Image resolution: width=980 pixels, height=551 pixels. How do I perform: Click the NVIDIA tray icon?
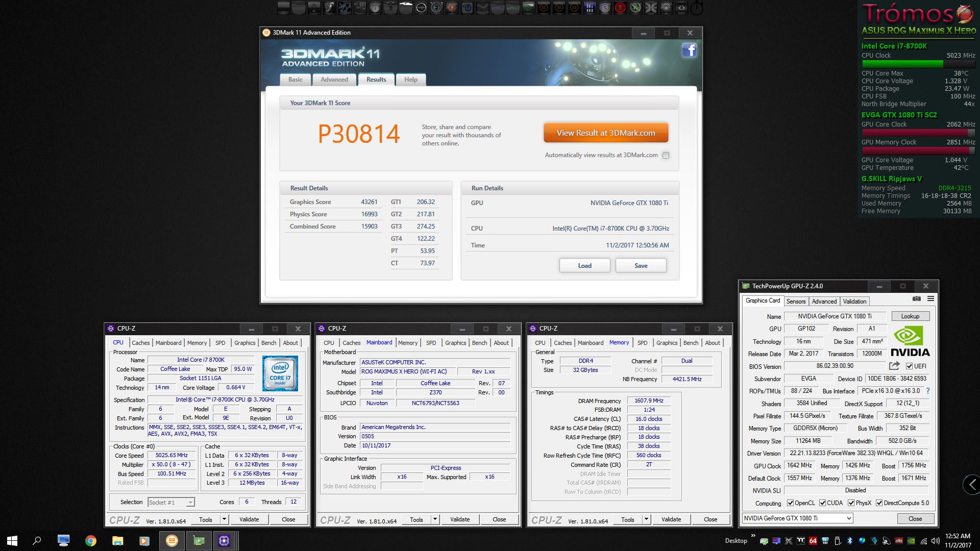click(911, 541)
